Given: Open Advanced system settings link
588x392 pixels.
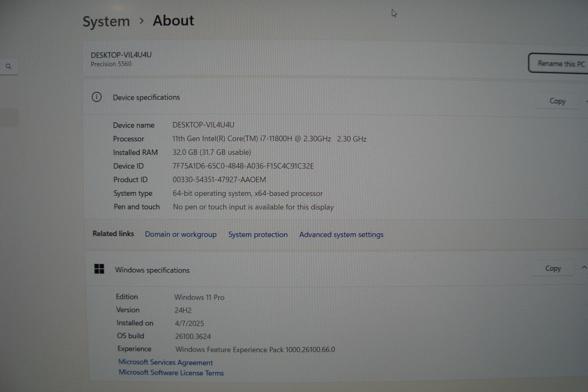Looking at the screenshot, I should pos(341,235).
